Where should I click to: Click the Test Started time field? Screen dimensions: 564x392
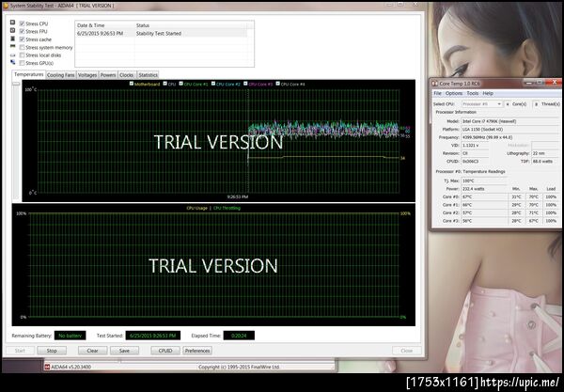click(x=153, y=336)
